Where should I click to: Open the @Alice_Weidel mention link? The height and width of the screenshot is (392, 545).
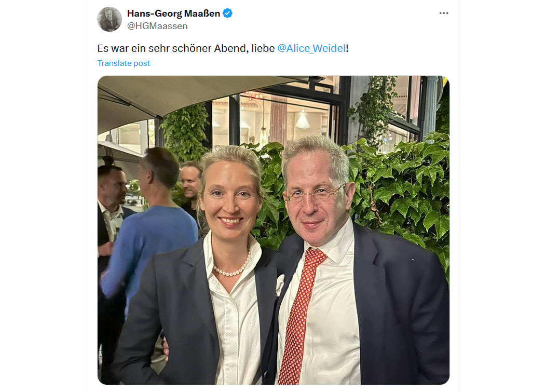tap(311, 48)
